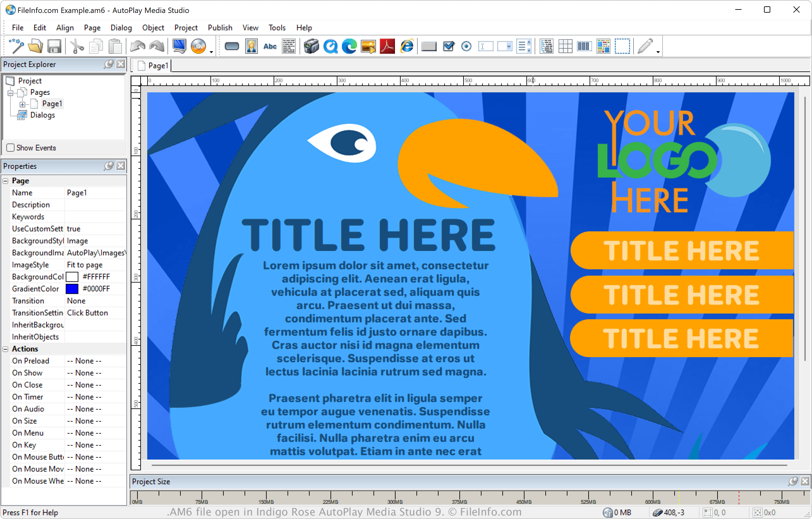Insert the Edge-logo web object
This screenshot has height=519, width=812.
[x=349, y=46]
